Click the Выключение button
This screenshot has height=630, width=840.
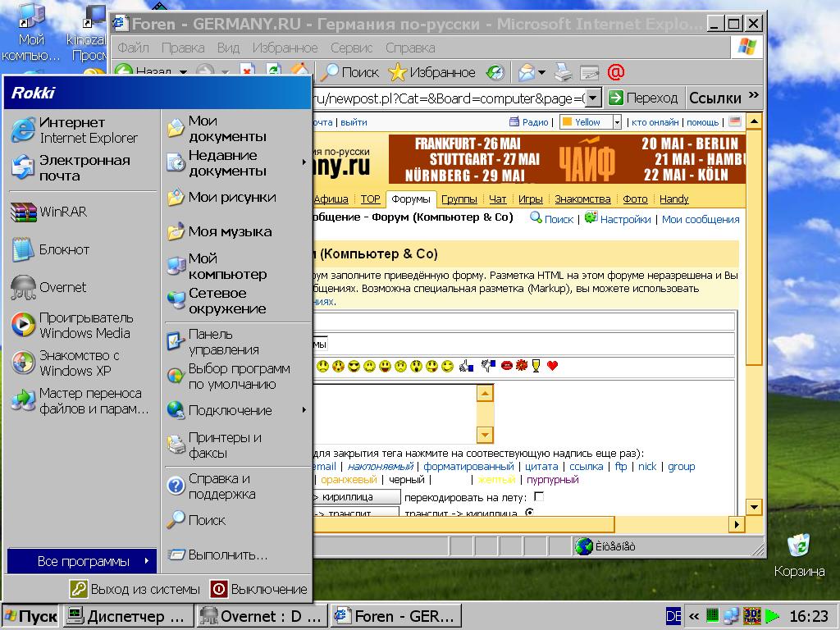pyautogui.click(x=258, y=589)
